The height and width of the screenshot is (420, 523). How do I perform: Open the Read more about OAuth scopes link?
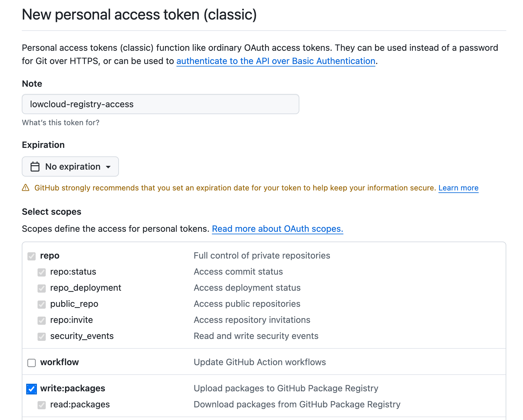tap(278, 229)
